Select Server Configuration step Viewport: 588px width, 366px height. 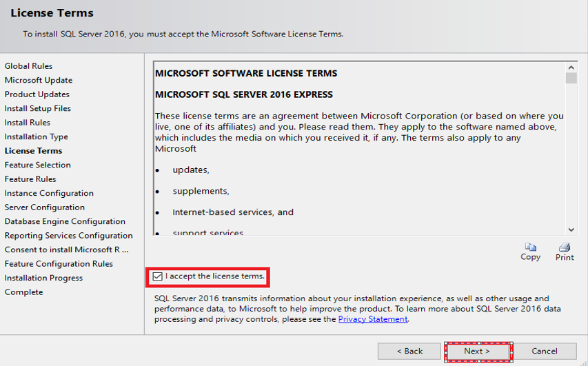[45, 207]
